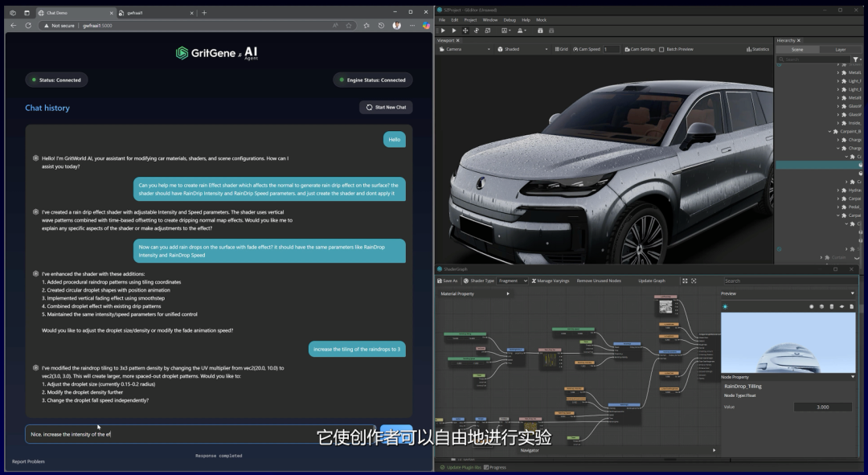Click Save As in ShaderGraph
Image resolution: width=868 pixels, height=475 pixels.
tap(448, 280)
